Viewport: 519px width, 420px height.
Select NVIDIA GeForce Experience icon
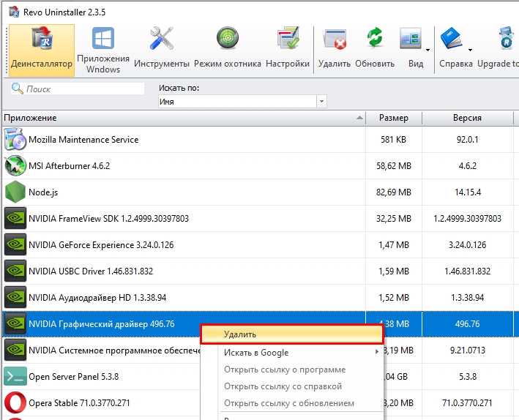(x=15, y=244)
